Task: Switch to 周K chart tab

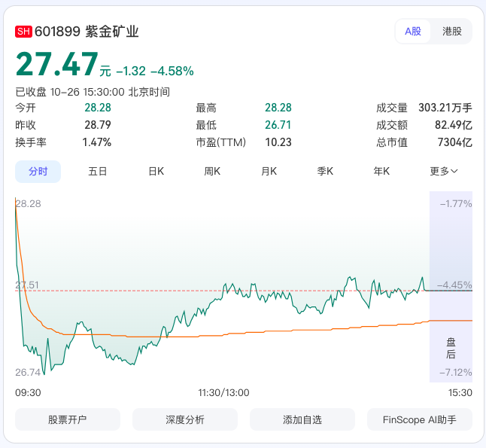Action: click(212, 172)
